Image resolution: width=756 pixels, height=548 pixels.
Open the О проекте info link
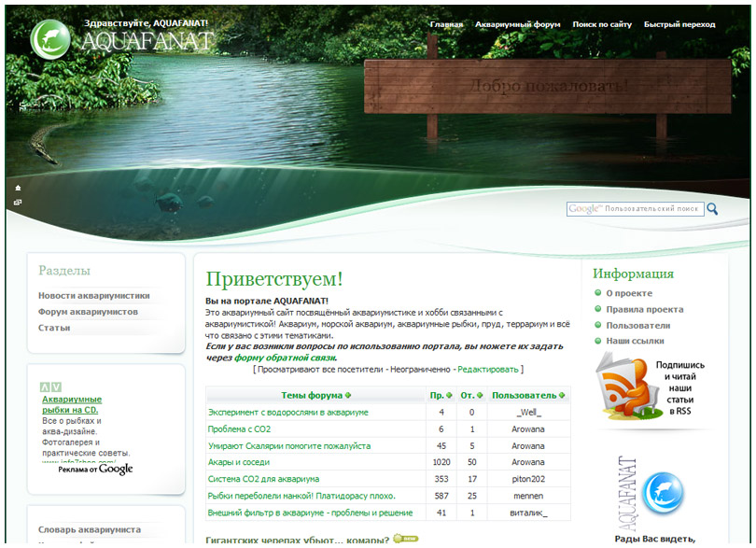(x=629, y=293)
